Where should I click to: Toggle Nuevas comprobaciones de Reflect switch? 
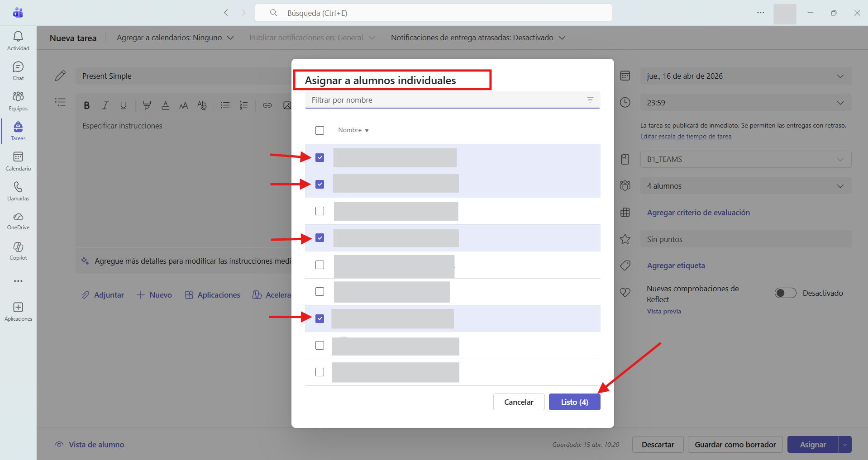click(x=785, y=293)
